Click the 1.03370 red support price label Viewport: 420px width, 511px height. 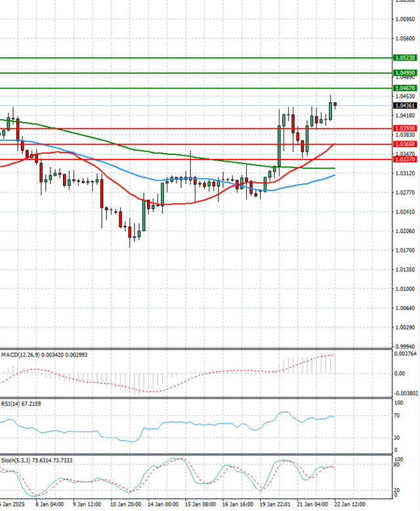(405, 159)
